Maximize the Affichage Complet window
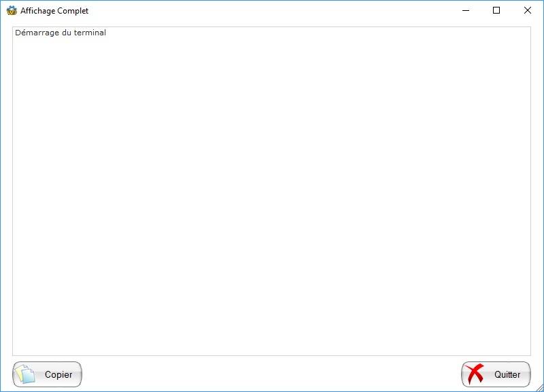544x392 pixels. [x=496, y=11]
